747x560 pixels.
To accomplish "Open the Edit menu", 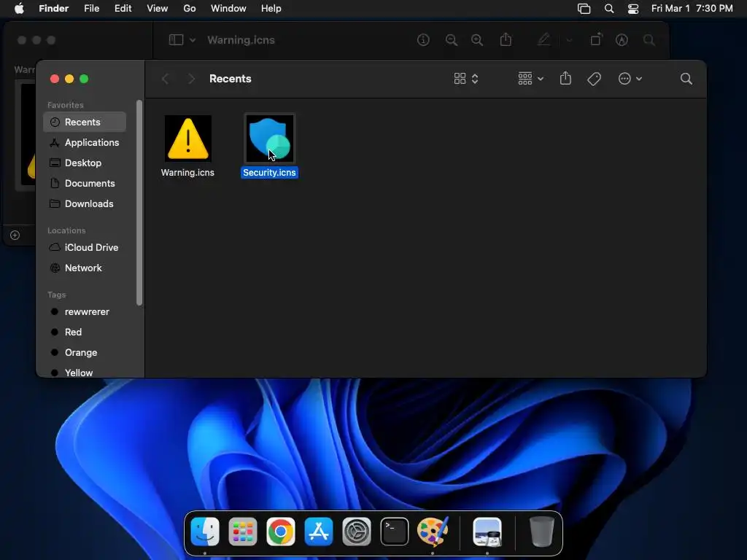I will click(x=123, y=9).
